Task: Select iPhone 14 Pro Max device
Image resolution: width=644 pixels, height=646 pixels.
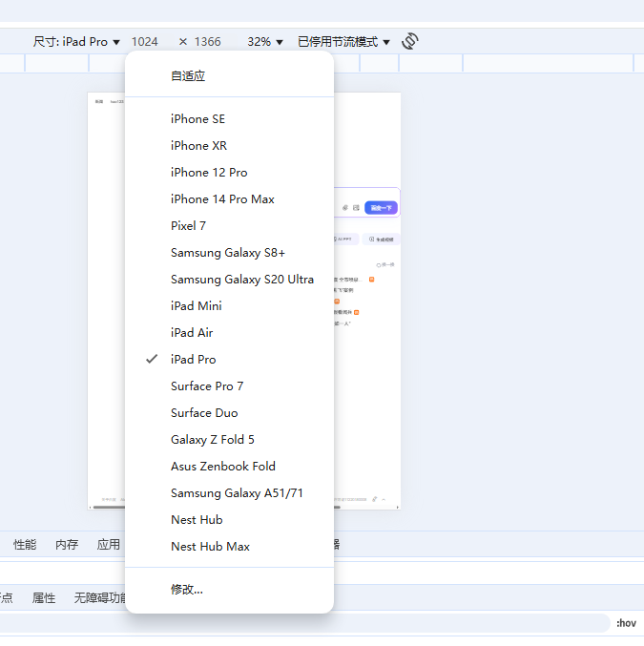Action: click(230, 199)
